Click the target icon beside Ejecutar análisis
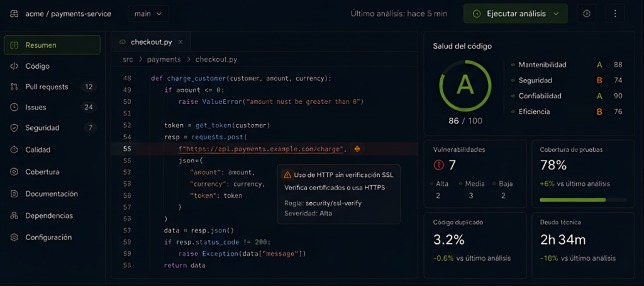 tap(587, 14)
